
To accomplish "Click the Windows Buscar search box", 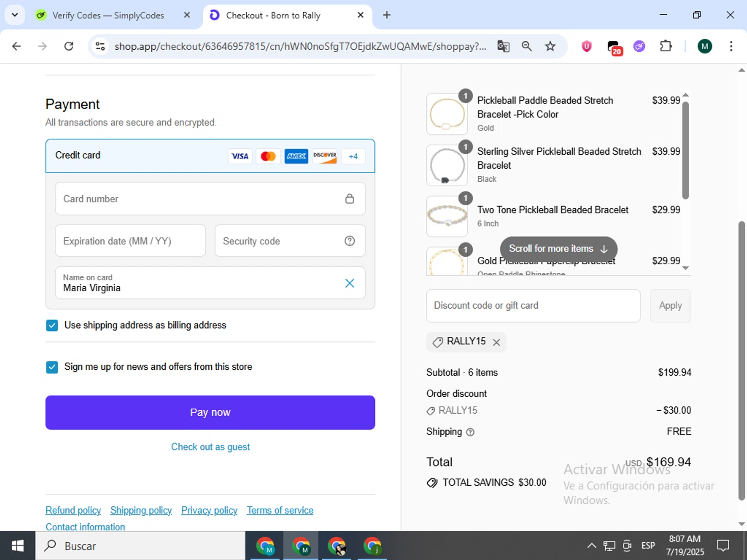I will click(x=140, y=546).
